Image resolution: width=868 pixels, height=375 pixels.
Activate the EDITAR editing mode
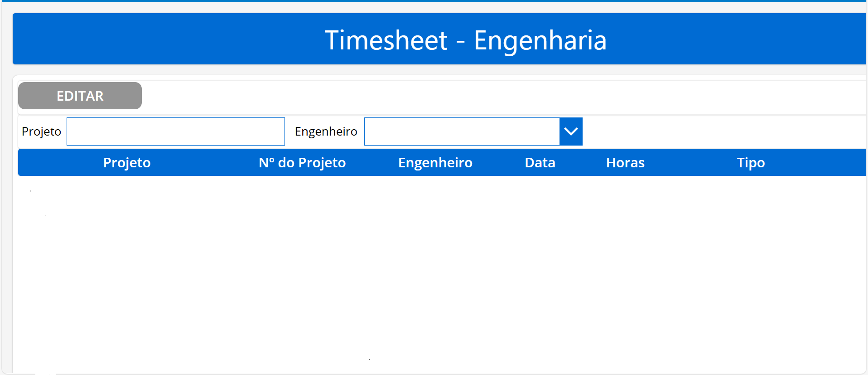click(80, 96)
